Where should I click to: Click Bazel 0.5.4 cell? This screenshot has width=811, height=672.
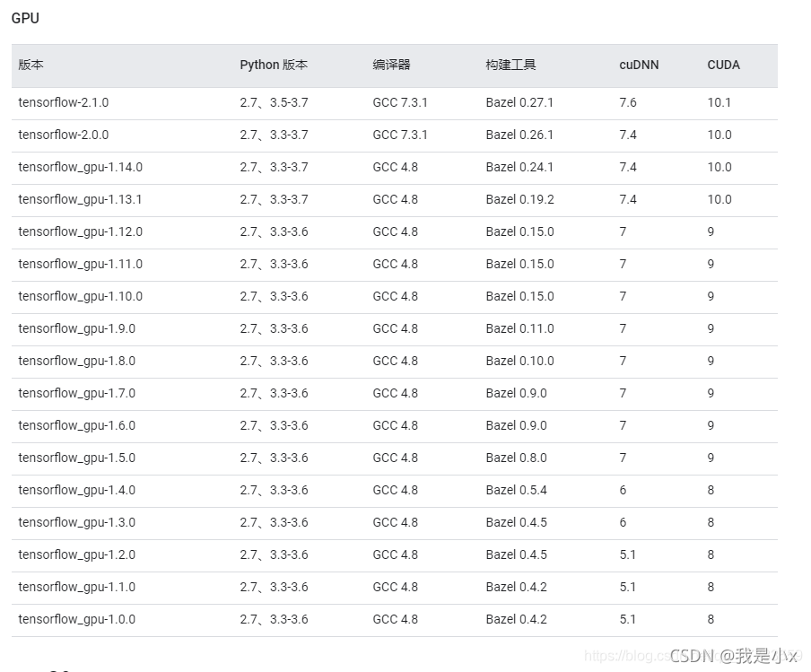point(516,490)
